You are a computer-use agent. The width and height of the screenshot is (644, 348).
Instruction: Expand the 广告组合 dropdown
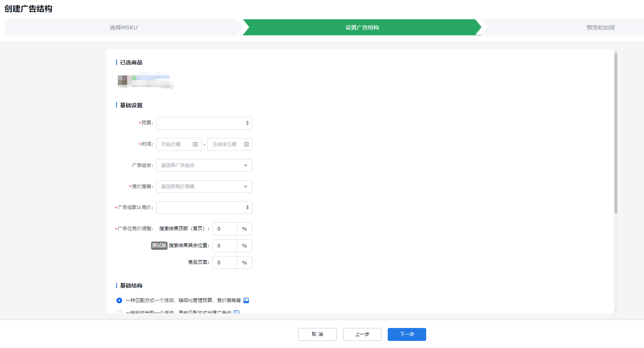[x=204, y=165]
